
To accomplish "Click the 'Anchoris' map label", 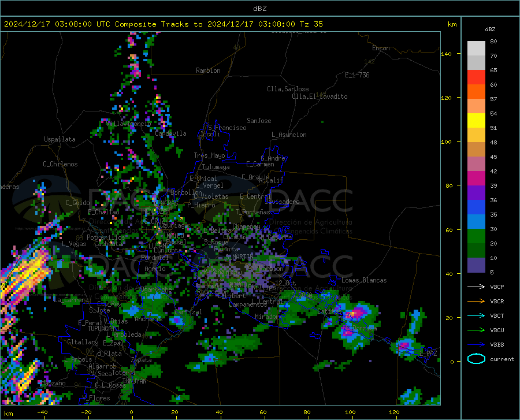I will pyautogui.click(x=148, y=319).
